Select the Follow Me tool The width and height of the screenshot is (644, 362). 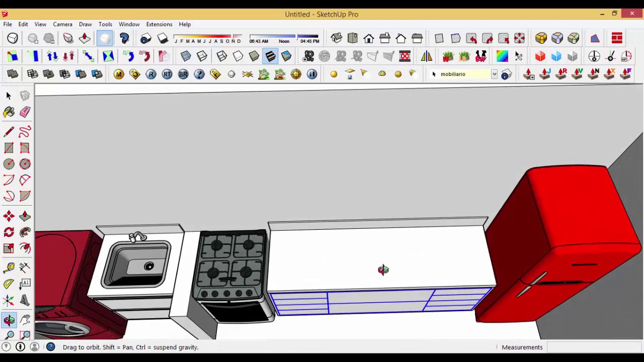(25, 232)
